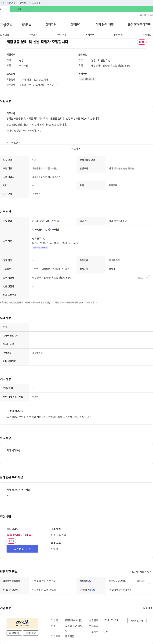Expand 지도 보기 next to 근무 예정지
The image size is (153, 644).
pyautogui.click(x=142, y=278)
